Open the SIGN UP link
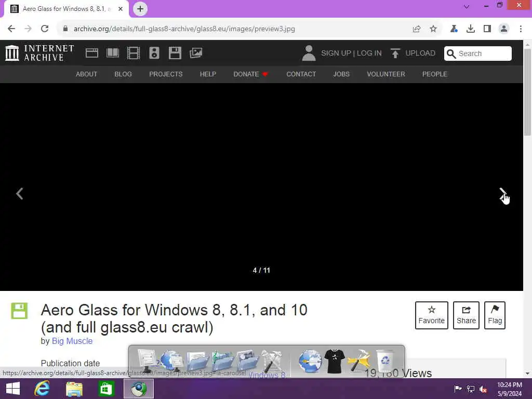This screenshot has width=532, height=399. pyautogui.click(x=336, y=54)
